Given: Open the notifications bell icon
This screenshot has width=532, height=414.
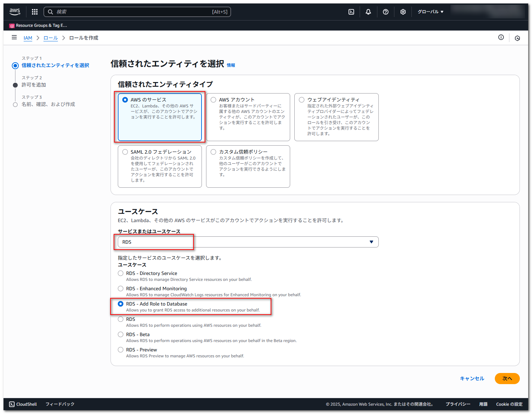Looking at the screenshot, I should [368, 12].
